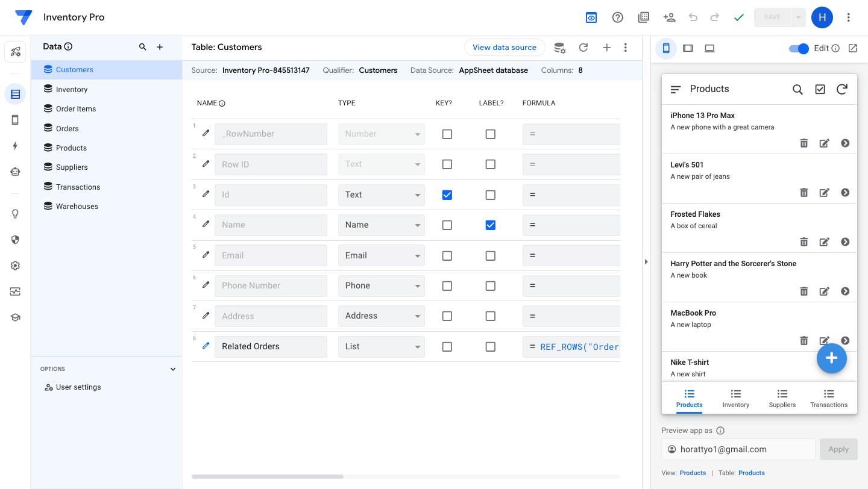Click the View data source button
The image size is (868, 489).
click(504, 48)
